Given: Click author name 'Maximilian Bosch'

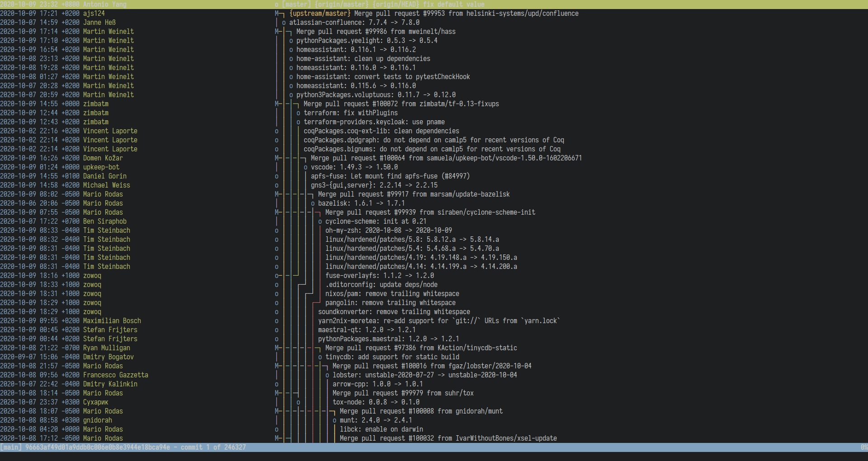Looking at the screenshot, I should 112,321.
